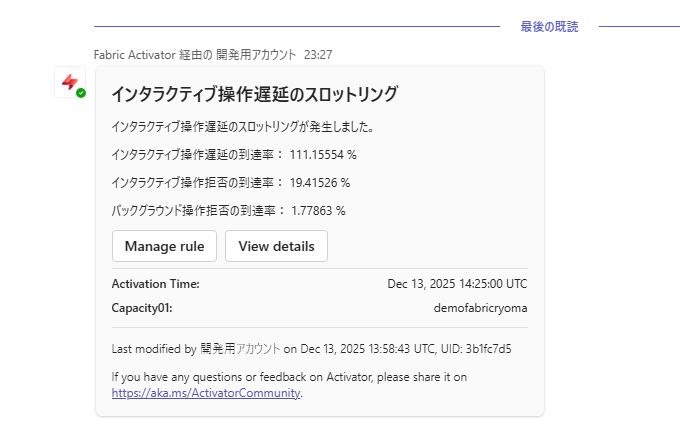Select the value 19.41526 %
The width and height of the screenshot is (680, 437).
click(x=320, y=183)
